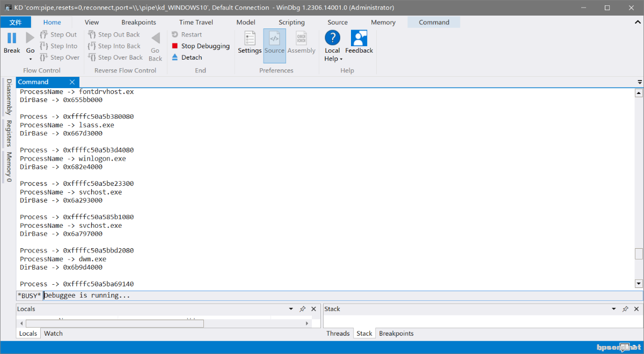This screenshot has width=644, height=354.
Task: Open the Source ribbon tab
Action: click(338, 22)
